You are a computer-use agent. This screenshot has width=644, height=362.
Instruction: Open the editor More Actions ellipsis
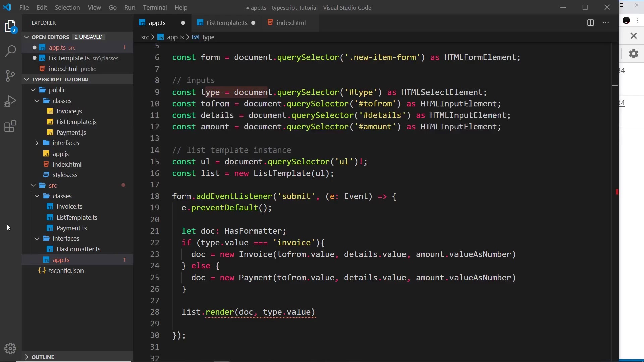click(x=606, y=23)
